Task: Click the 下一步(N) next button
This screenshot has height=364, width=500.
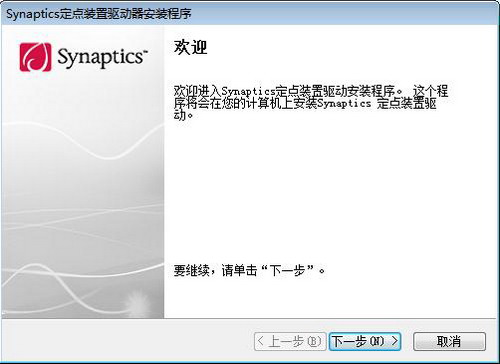Action: [365, 341]
